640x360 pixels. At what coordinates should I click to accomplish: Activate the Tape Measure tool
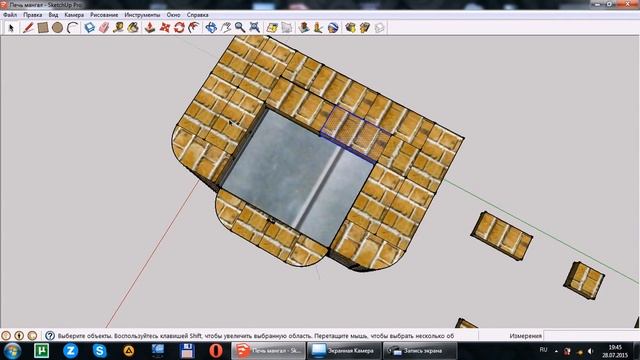[x=118, y=28]
